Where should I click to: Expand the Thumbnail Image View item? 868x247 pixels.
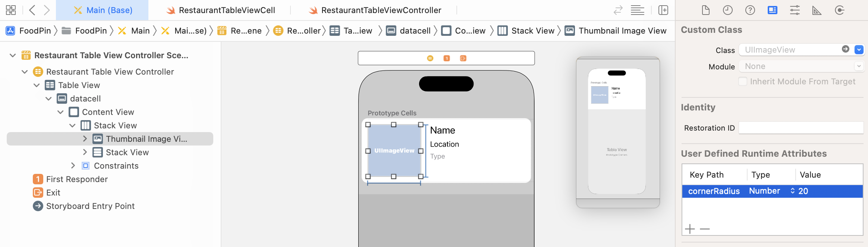click(x=85, y=139)
